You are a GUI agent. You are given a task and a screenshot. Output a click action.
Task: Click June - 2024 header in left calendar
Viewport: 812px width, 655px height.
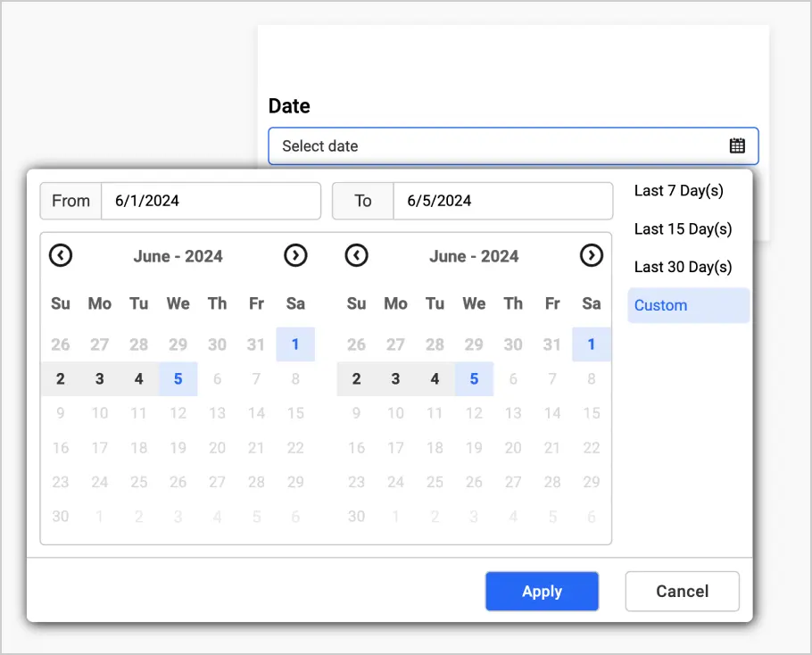click(178, 256)
